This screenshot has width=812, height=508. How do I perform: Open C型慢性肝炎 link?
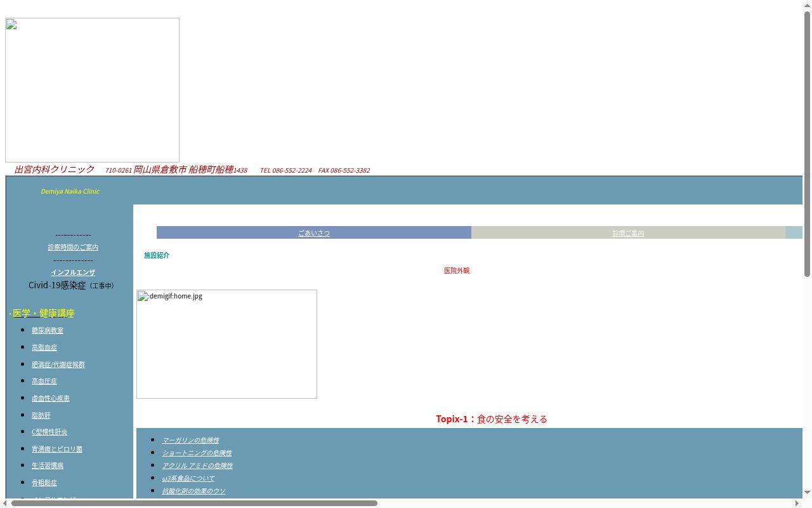click(x=49, y=432)
